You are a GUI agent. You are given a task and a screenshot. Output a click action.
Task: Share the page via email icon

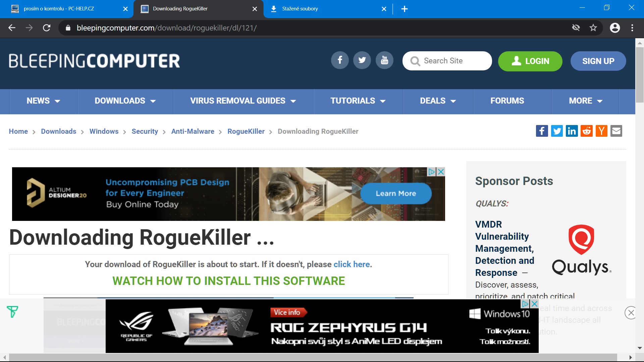pos(616,131)
